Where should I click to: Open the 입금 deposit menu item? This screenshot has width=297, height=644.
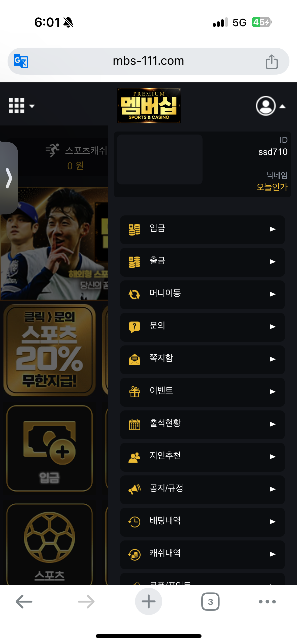[202, 230]
